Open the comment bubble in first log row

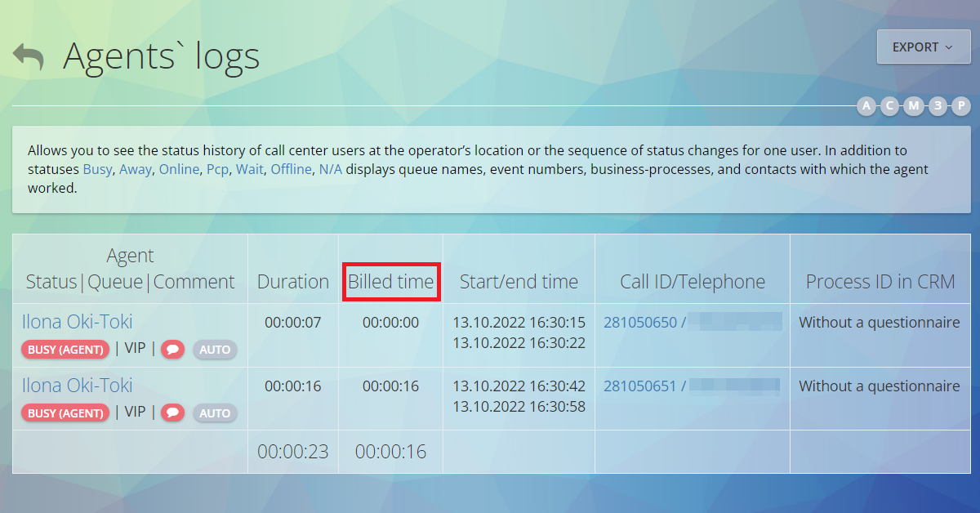click(x=172, y=350)
